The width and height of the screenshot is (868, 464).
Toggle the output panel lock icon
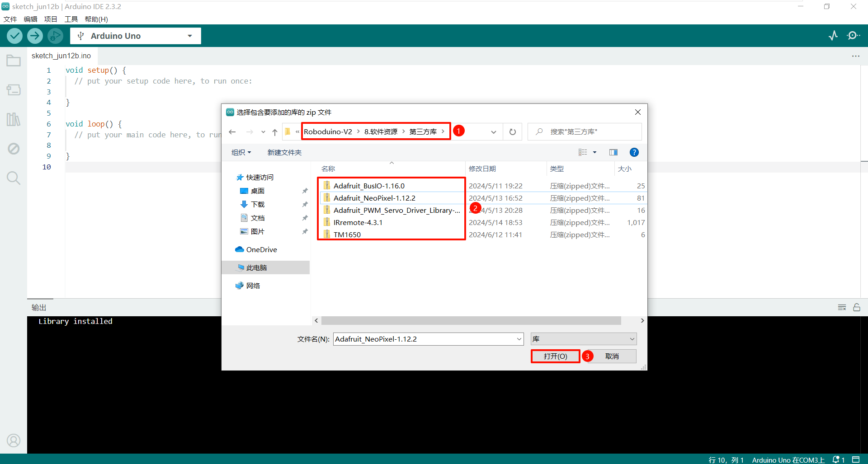[x=857, y=307]
